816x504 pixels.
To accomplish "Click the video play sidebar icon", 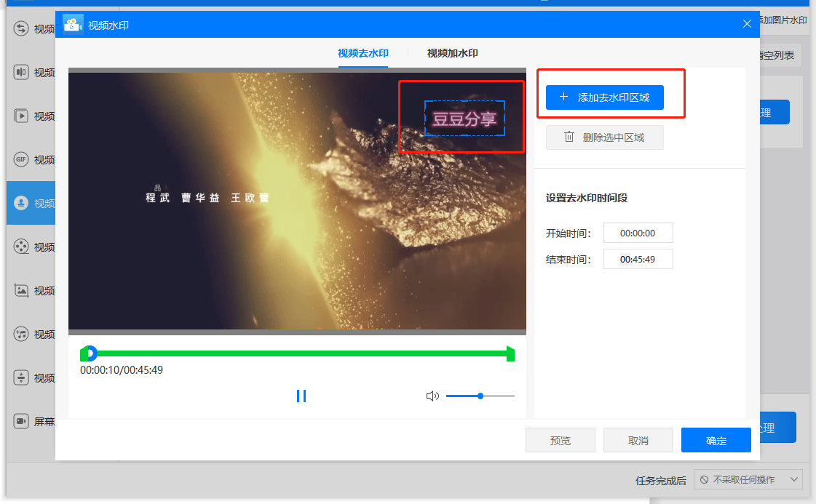I will pyautogui.click(x=21, y=116).
